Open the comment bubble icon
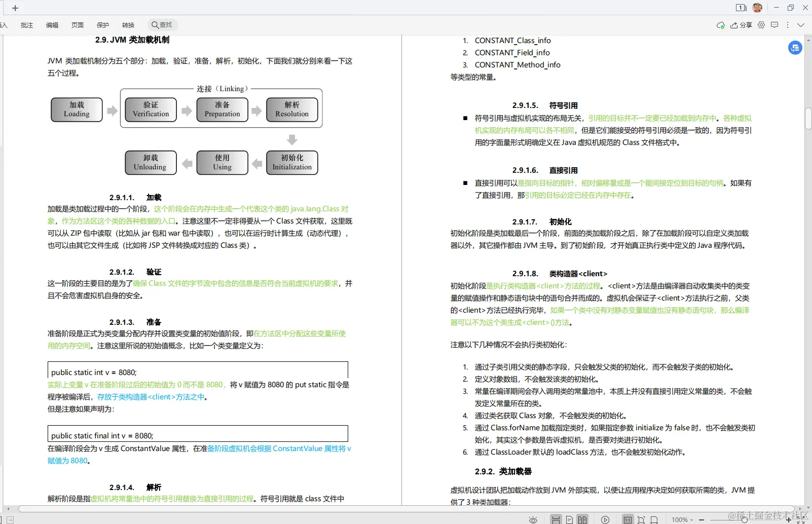Image resolution: width=812 pixels, height=524 pixels. [774, 25]
